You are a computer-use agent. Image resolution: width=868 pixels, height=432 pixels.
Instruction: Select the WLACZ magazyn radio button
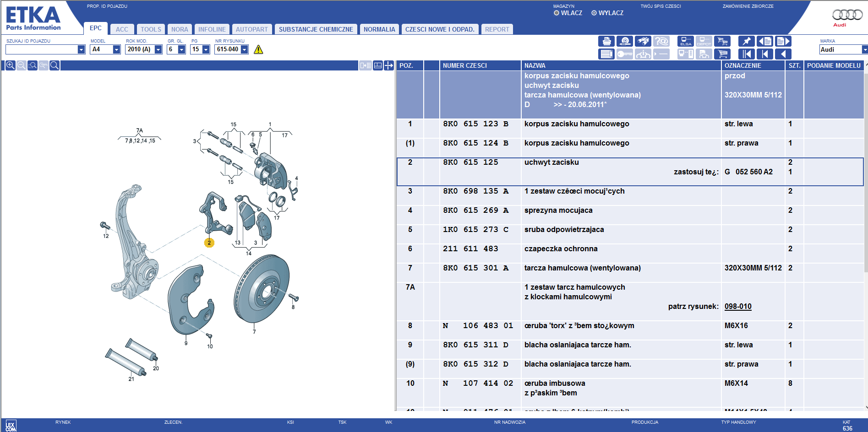click(557, 13)
